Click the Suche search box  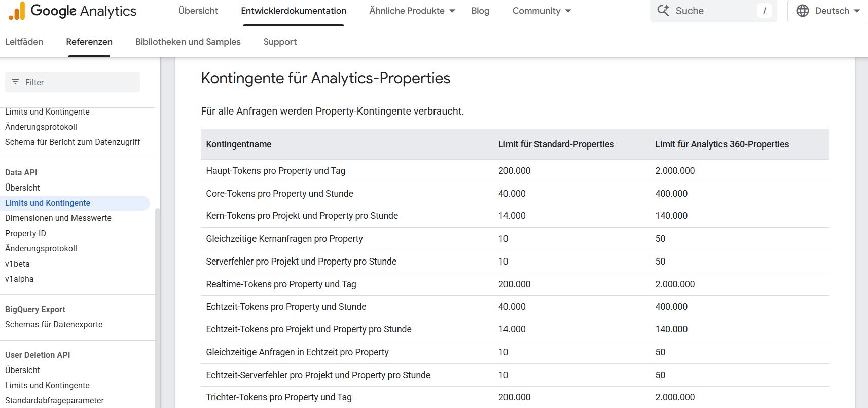tap(712, 11)
